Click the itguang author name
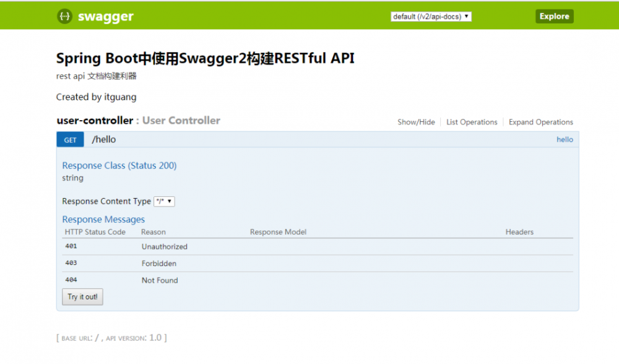Viewport: 619px width, 364px height. tap(120, 97)
